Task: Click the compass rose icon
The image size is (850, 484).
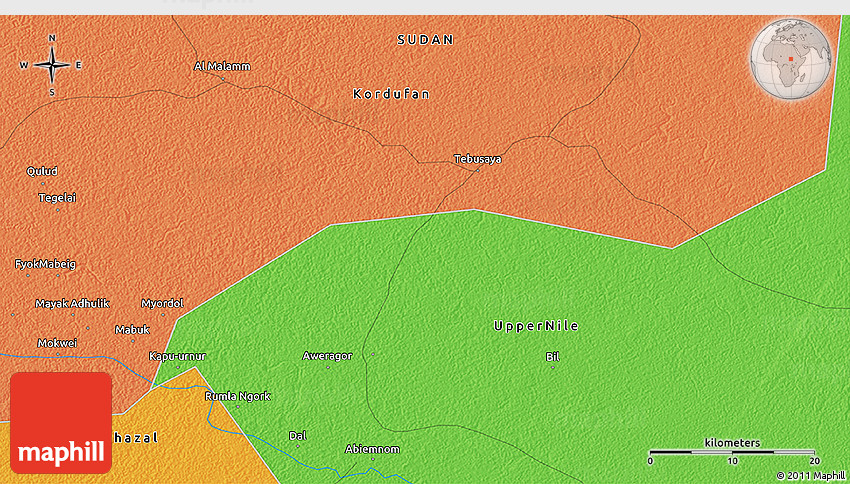Action: [x=52, y=65]
